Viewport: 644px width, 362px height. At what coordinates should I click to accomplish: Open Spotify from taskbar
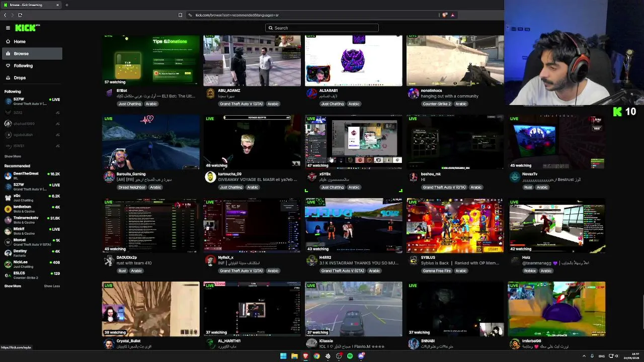(x=350, y=356)
